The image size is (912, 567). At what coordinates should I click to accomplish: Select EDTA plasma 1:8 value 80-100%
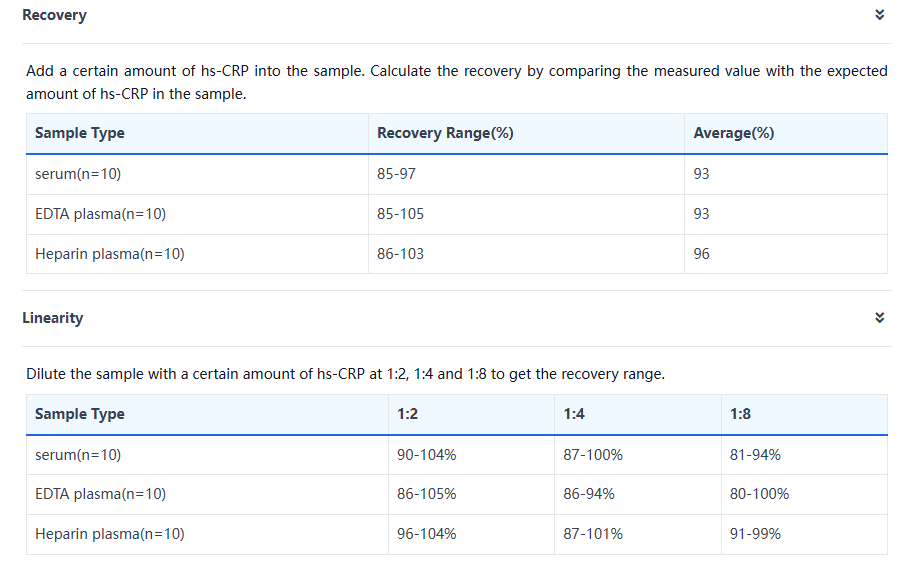(759, 494)
